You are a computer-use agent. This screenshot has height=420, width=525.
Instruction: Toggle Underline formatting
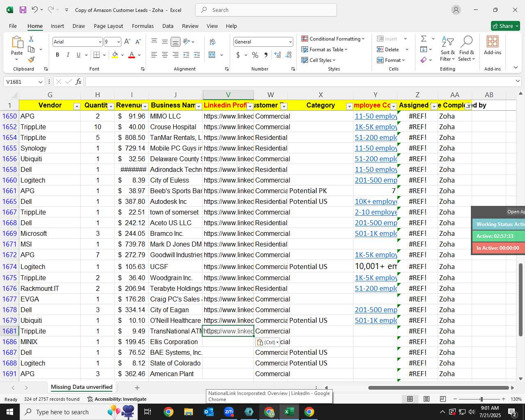[78, 55]
